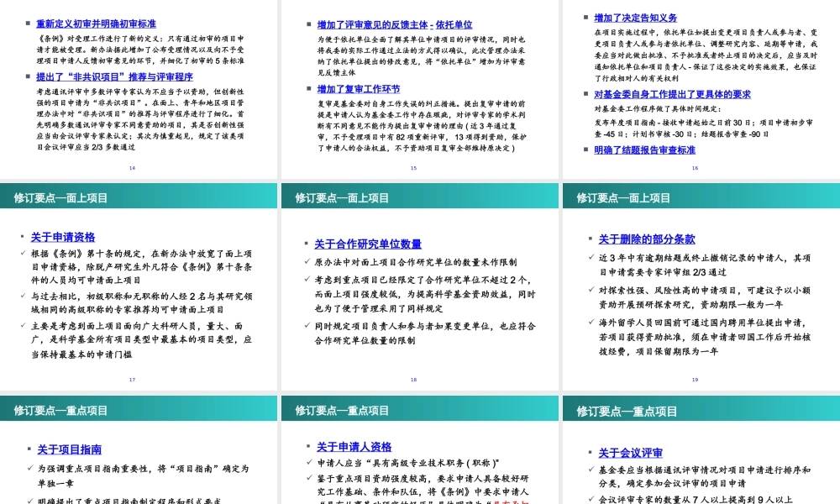Click page number 16 at slide bottom
The height and width of the screenshot is (504, 840).
click(695, 168)
